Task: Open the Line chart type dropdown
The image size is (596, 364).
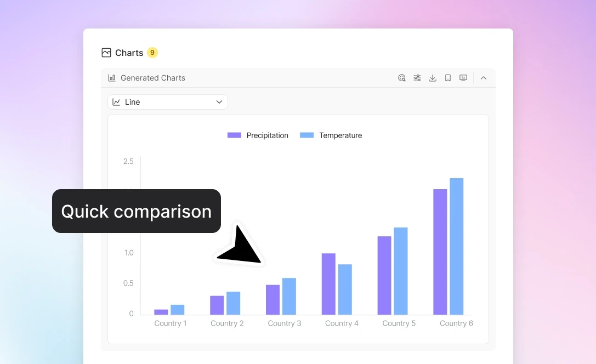Action: (168, 102)
